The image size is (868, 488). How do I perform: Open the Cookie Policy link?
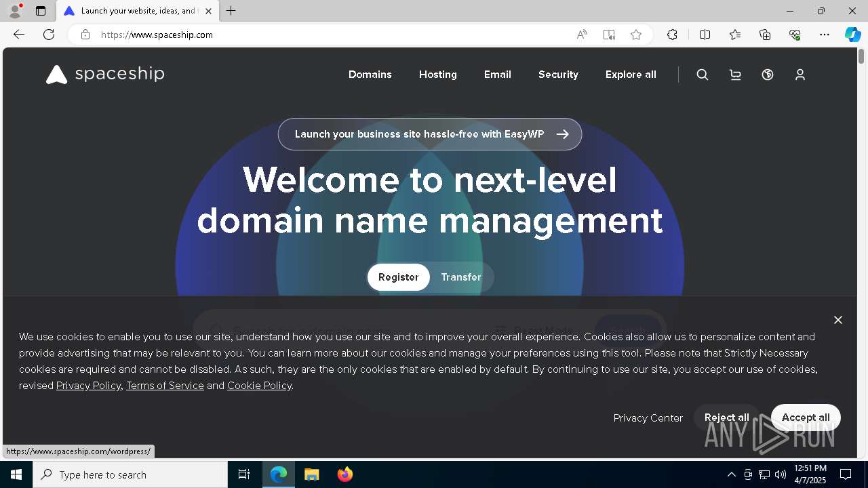[259, 386]
